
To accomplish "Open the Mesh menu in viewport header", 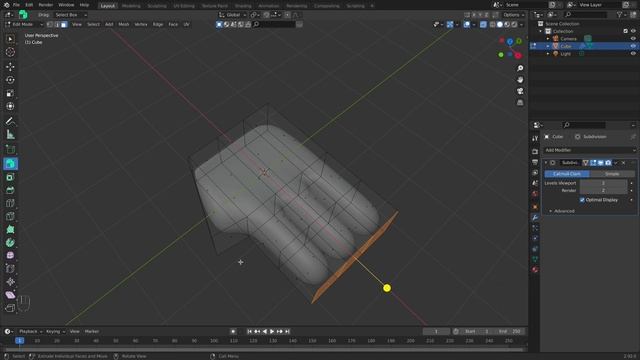I will pos(124,24).
